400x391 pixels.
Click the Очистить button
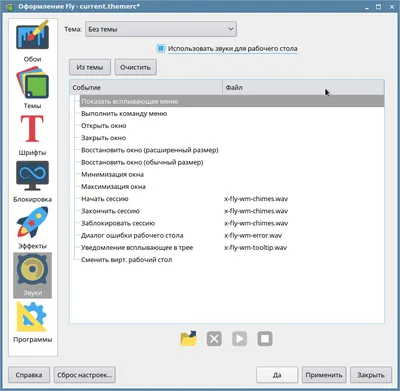coord(135,67)
